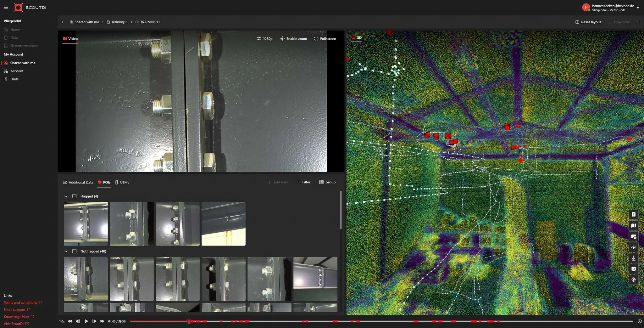Select the POIs tab
Image resolution: width=644 pixels, height=328 pixels.
tap(104, 182)
